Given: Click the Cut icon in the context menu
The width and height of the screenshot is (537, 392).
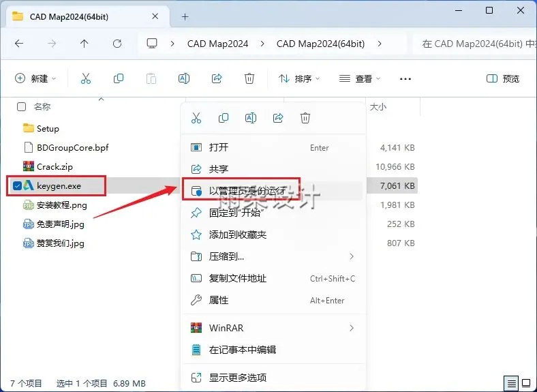Looking at the screenshot, I should [196, 118].
